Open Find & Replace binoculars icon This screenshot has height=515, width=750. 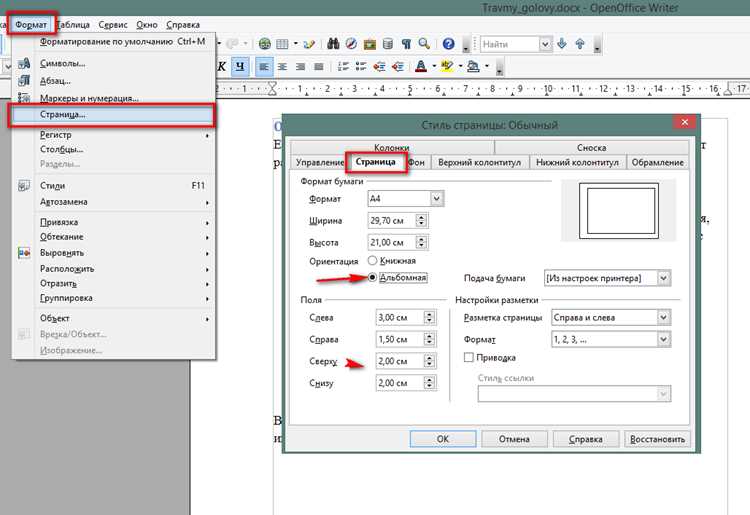[x=333, y=44]
